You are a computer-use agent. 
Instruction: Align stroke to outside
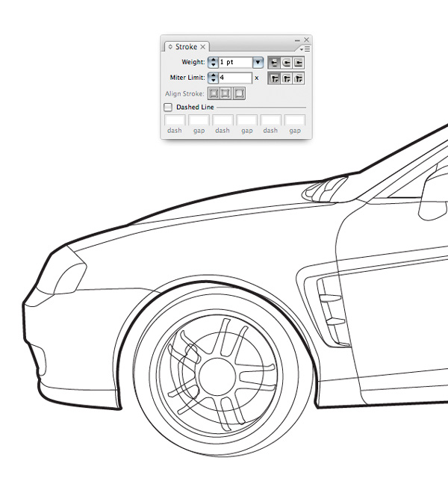click(239, 93)
